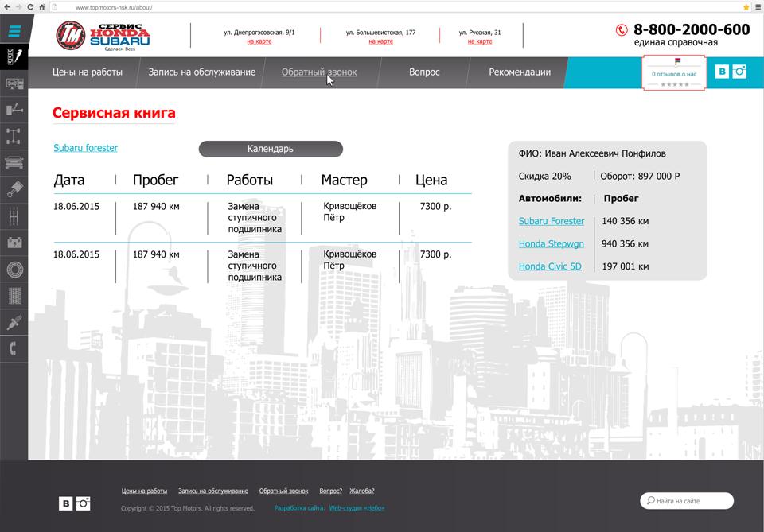Open 'на карте' under Днепрогэсовская, 9/1
The width and height of the screenshot is (764, 532).
pyautogui.click(x=259, y=41)
